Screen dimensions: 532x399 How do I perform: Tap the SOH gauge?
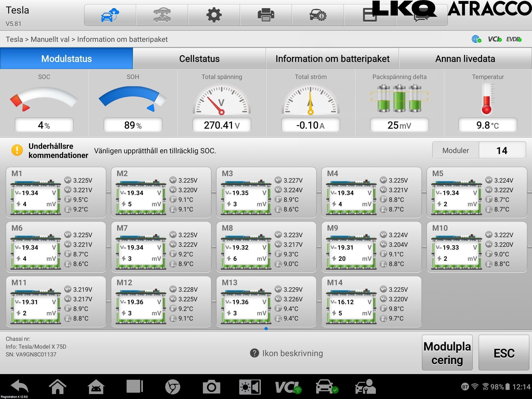coord(133,99)
